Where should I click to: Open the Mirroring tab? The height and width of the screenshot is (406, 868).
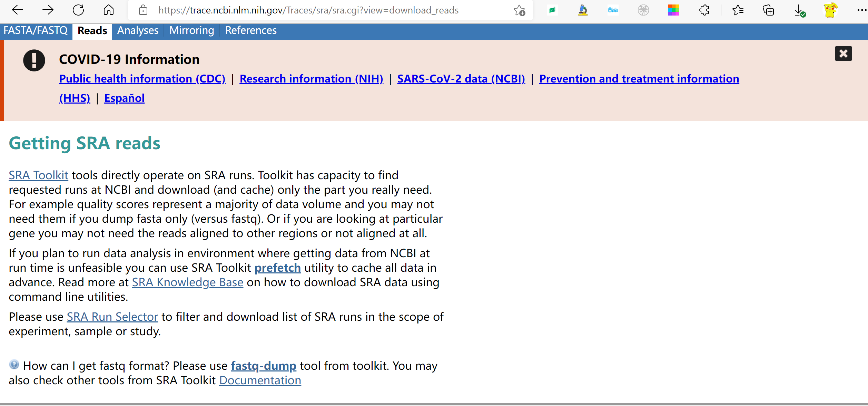point(191,31)
